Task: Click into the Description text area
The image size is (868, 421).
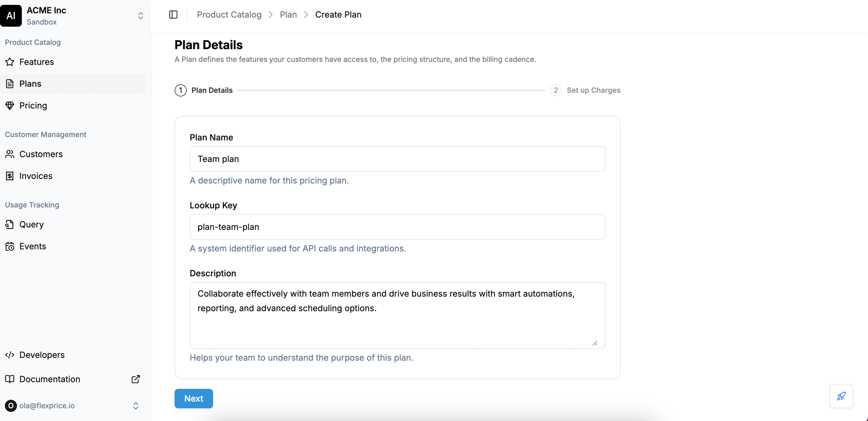Action: [397, 315]
